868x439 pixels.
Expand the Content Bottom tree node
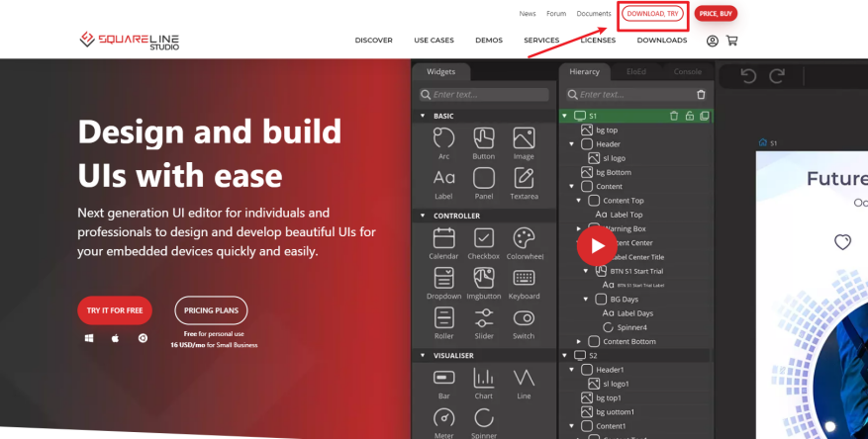point(578,342)
